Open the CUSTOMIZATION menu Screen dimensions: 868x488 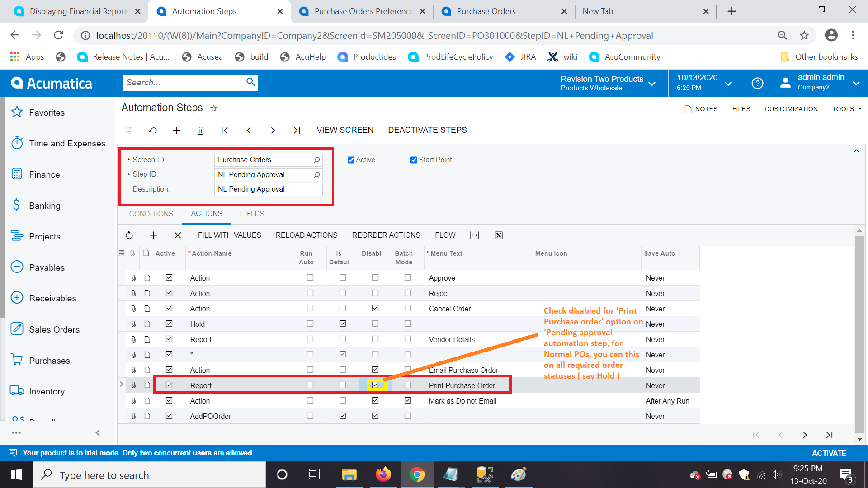click(x=791, y=109)
